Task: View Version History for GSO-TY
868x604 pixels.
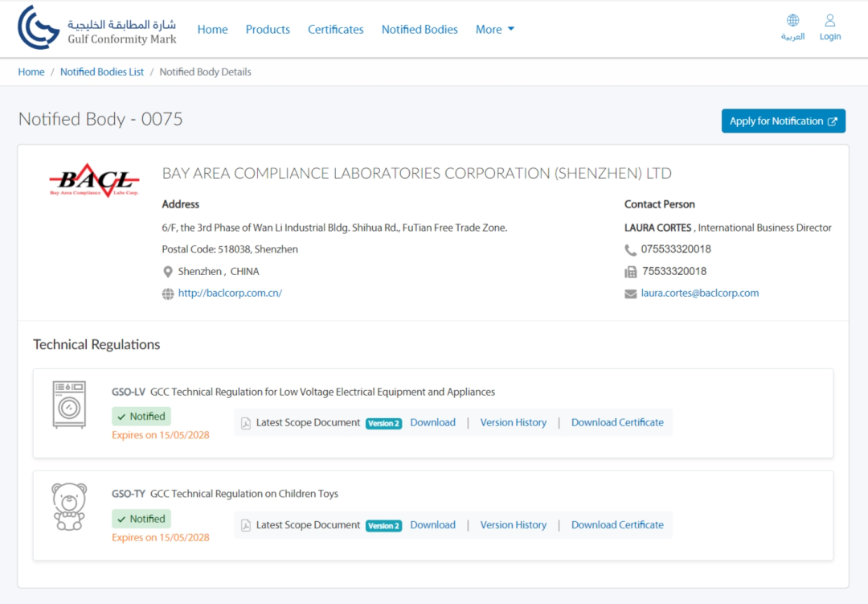Action: [x=513, y=525]
